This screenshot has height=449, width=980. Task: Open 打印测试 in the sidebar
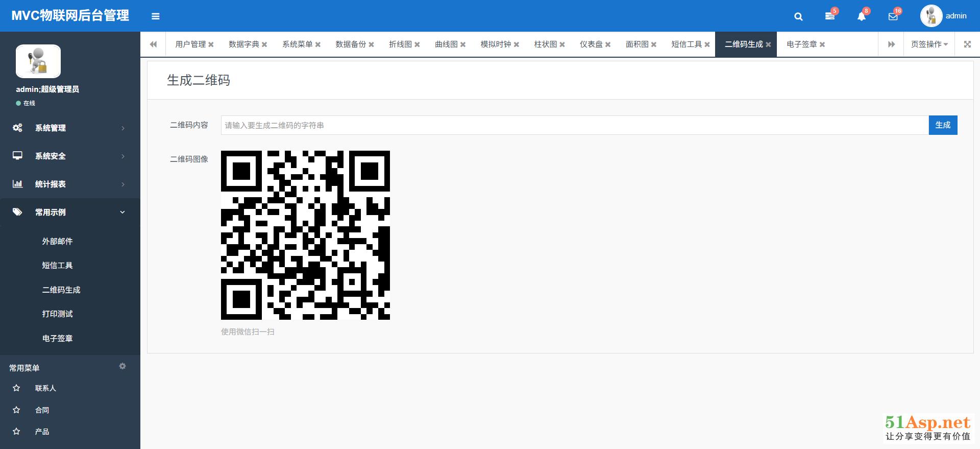coord(57,314)
